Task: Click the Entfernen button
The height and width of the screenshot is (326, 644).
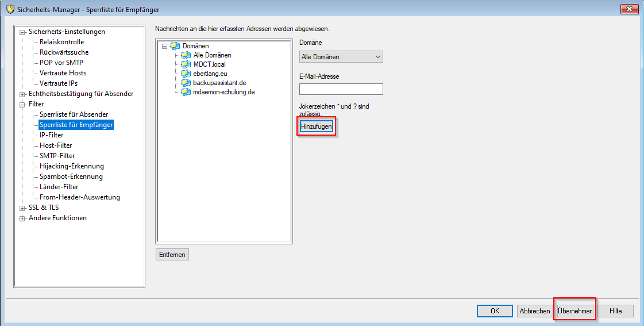Action: pyautogui.click(x=172, y=255)
